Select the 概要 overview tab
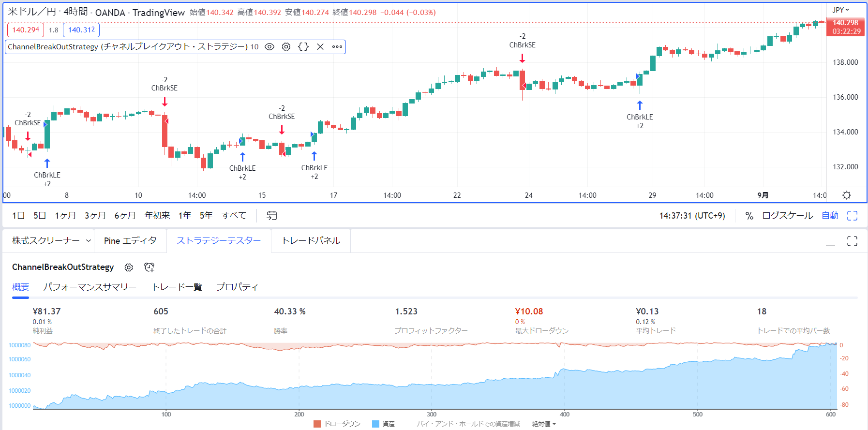Viewport: 868px width, 430px height. (x=20, y=287)
